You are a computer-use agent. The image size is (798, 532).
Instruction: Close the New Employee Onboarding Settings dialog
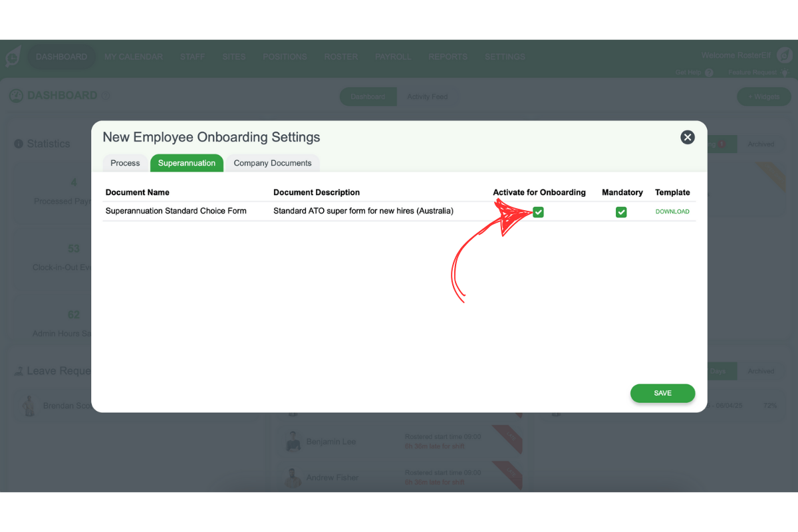pos(688,137)
